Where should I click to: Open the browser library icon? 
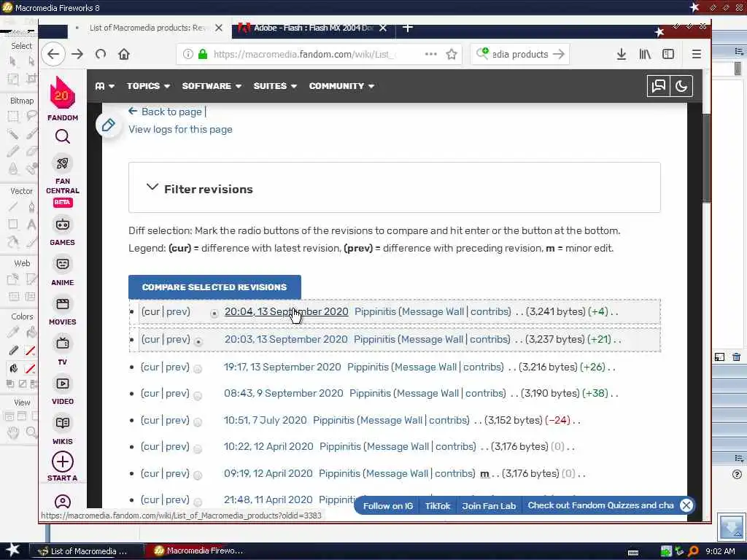click(645, 54)
